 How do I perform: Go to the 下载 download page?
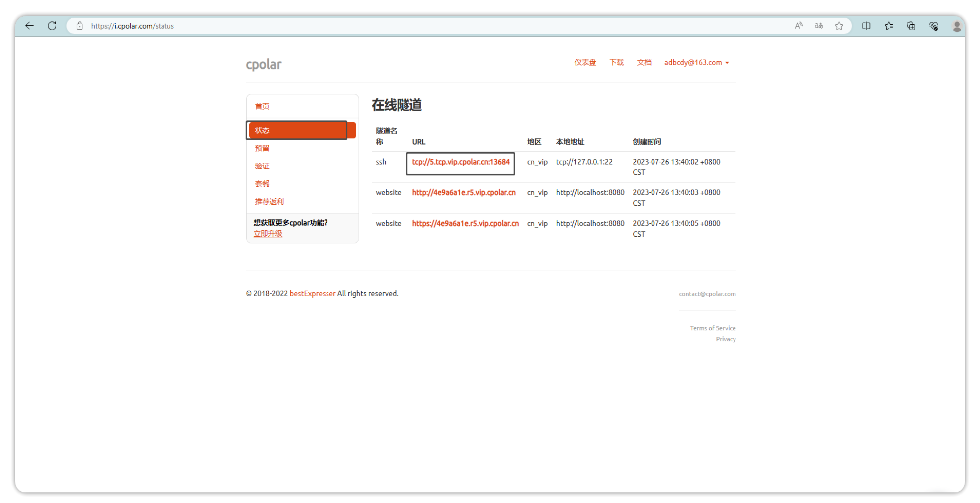coord(616,62)
